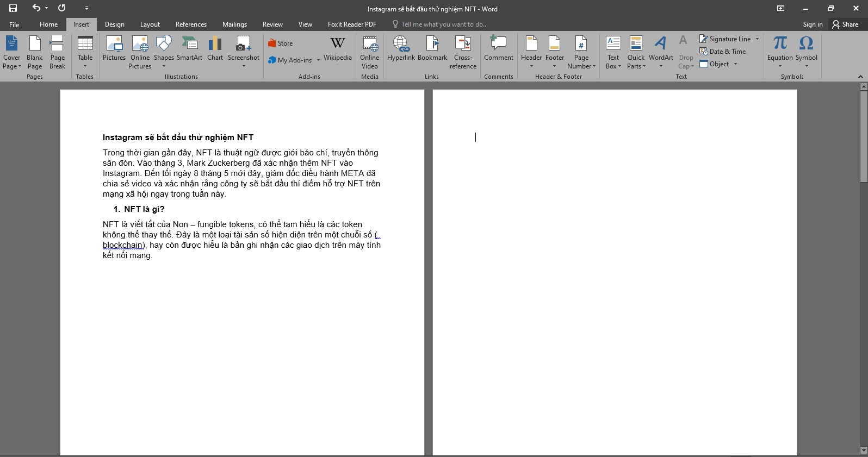Screen dimensions: 868x457
Task: Sign in to Office account
Action: [x=813, y=24]
